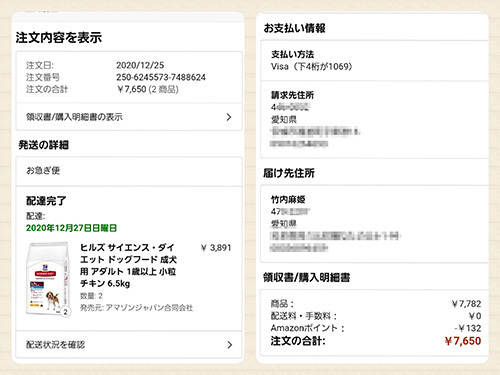
Task: Click the quantity badge 2 on the product image
Action: [x=66, y=312]
